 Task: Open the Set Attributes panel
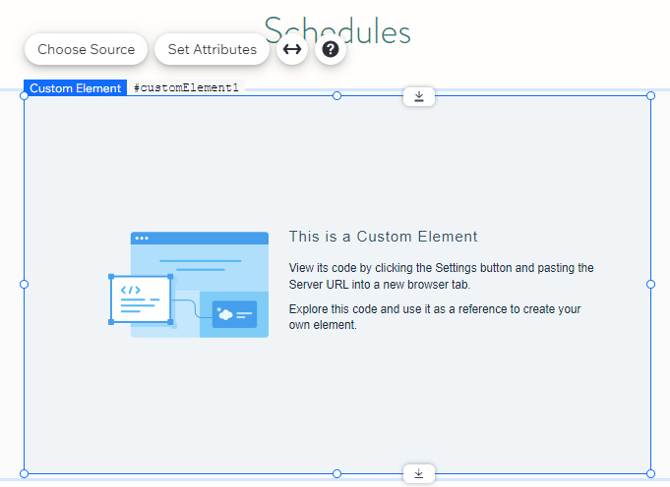tap(212, 49)
